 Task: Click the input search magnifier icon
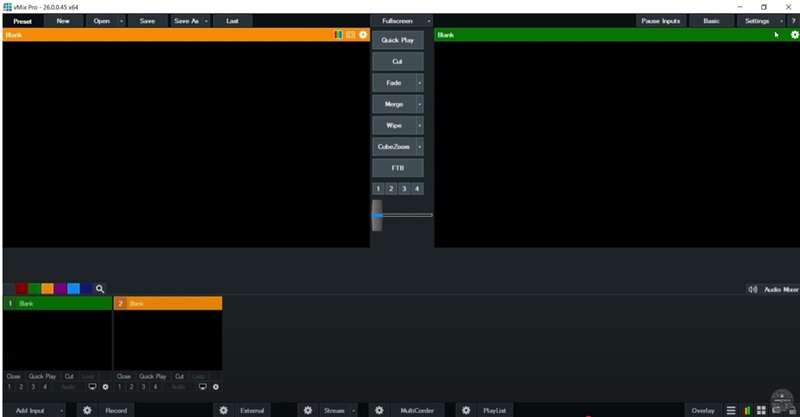(x=100, y=289)
